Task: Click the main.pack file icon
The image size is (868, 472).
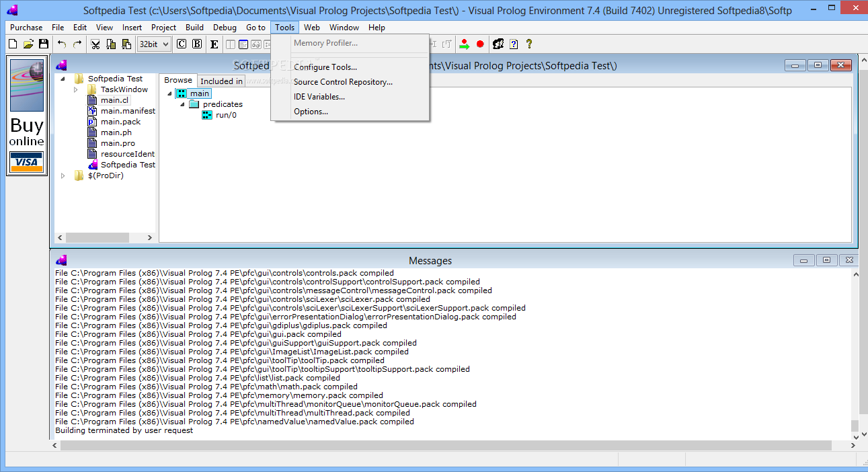Action: (x=93, y=122)
